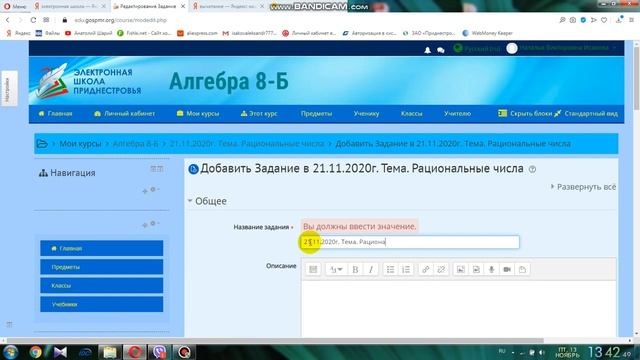This screenshot has height=360, width=640.
Task: Open manage files icon in editor toolbar
Action: pos(522,269)
